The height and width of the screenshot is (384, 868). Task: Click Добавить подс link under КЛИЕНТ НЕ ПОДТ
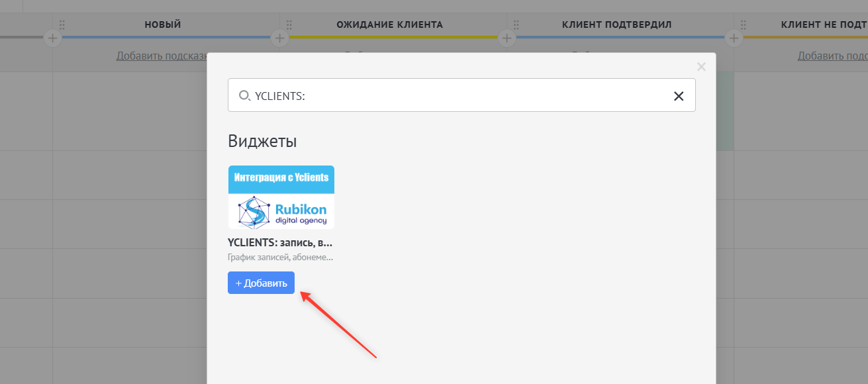tap(832, 56)
